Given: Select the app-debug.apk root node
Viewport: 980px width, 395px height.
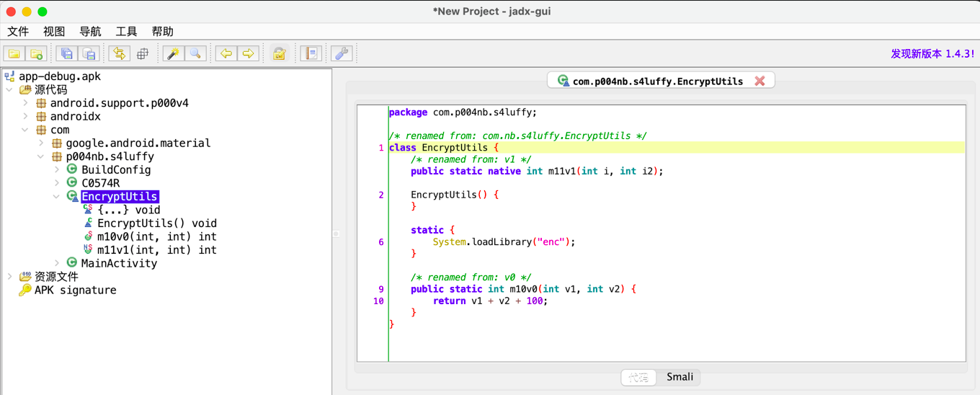Looking at the screenshot, I should pos(60,76).
